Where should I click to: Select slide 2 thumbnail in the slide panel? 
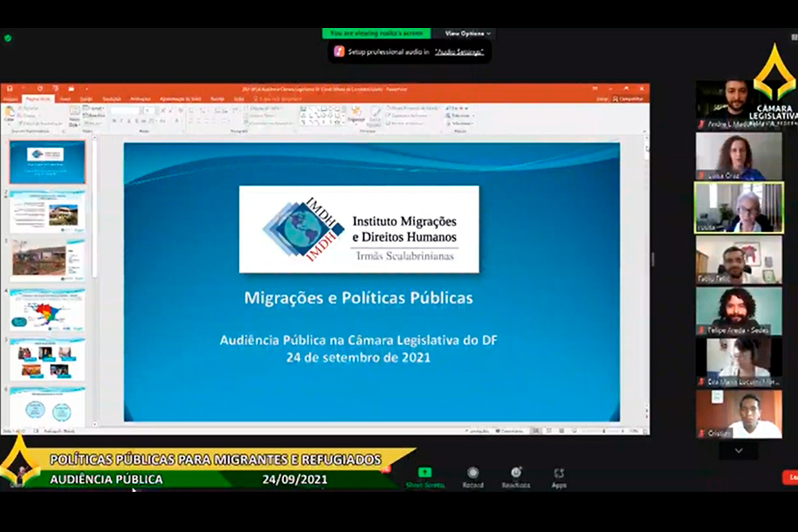coord(47,211)
